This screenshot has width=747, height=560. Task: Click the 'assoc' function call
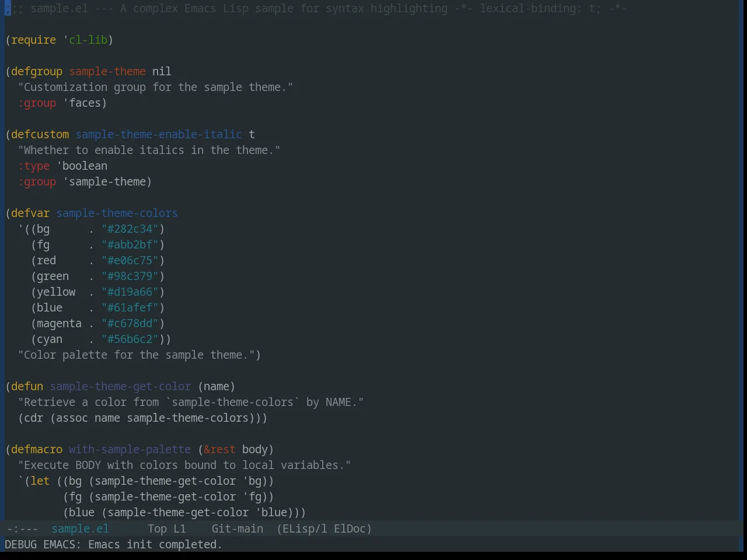pyautogui.click(x=72, y=418)
